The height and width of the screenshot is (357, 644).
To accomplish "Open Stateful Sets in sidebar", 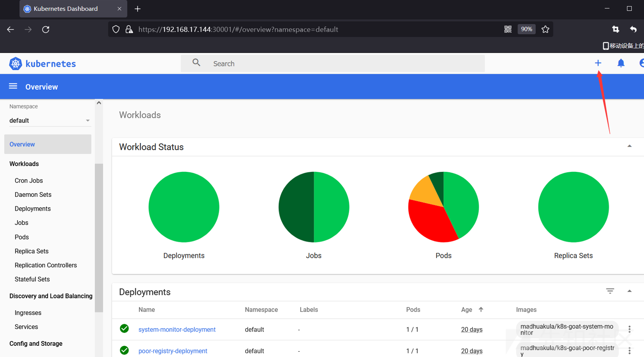I will point(32,279).
